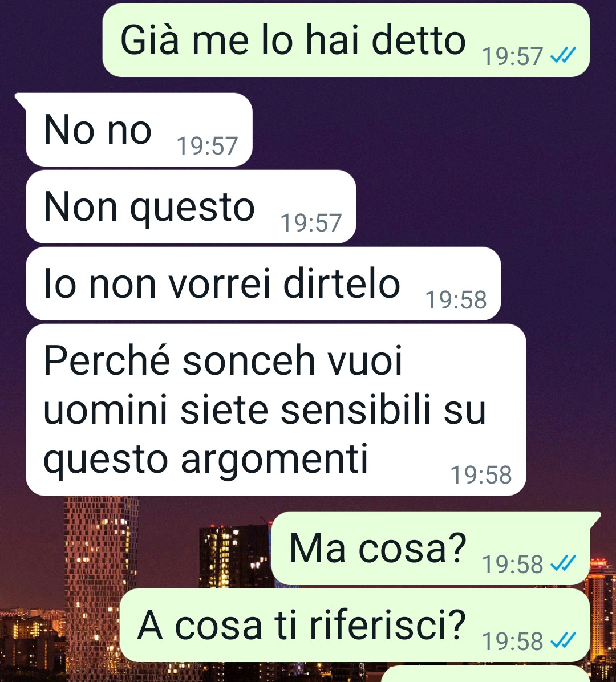Viewport: 616px width, 682px height.
Task: Tap the partially visible message bubble at bottom
Action: [x=485, y=674]
